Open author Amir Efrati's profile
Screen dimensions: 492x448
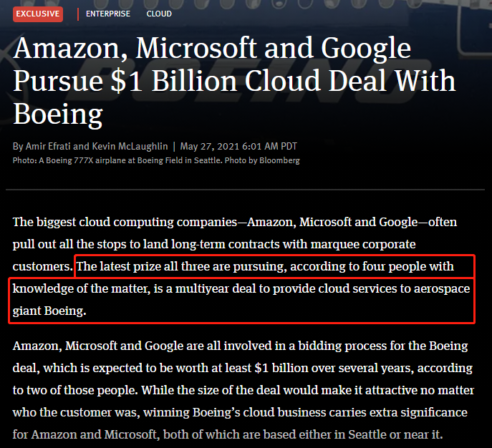point(48,147)
